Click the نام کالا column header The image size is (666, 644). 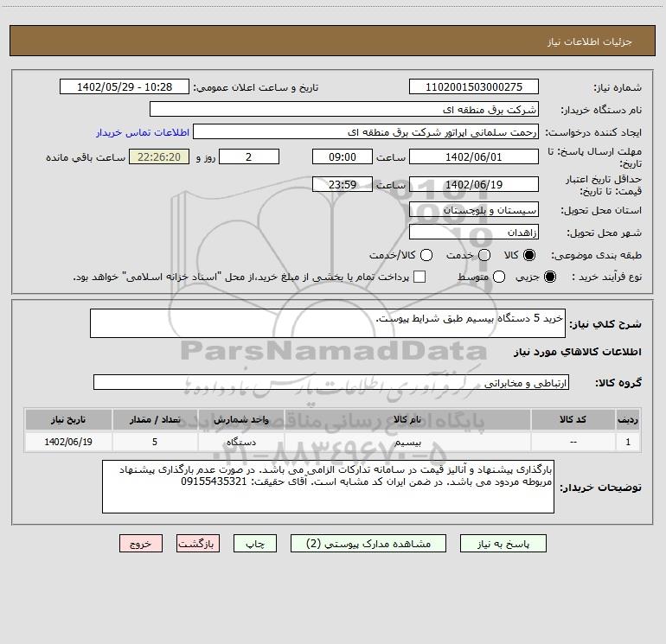click(x=407, y=419)
